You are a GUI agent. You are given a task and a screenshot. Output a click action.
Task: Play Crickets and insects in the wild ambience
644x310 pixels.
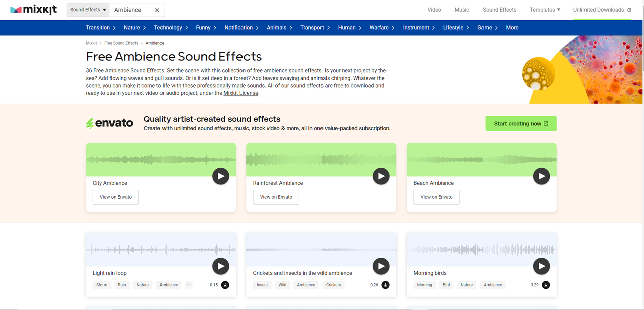pos(381,266)
